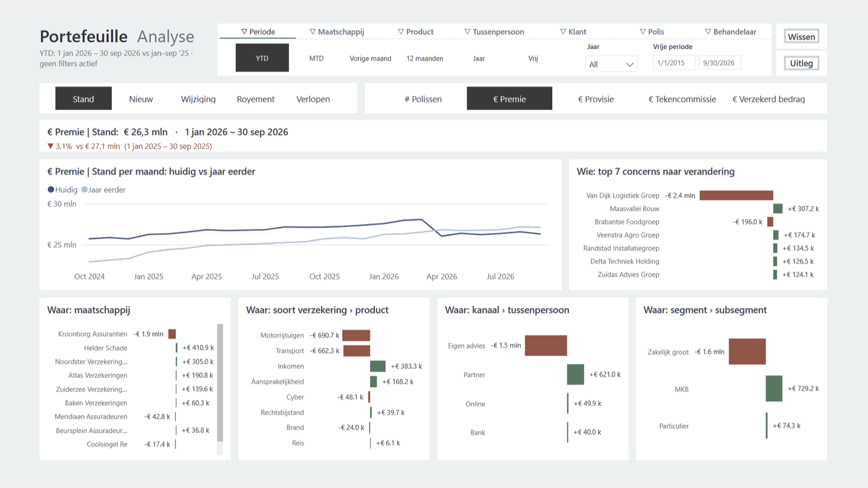Open the Behandelaar filter tab

tap(730, 32)
